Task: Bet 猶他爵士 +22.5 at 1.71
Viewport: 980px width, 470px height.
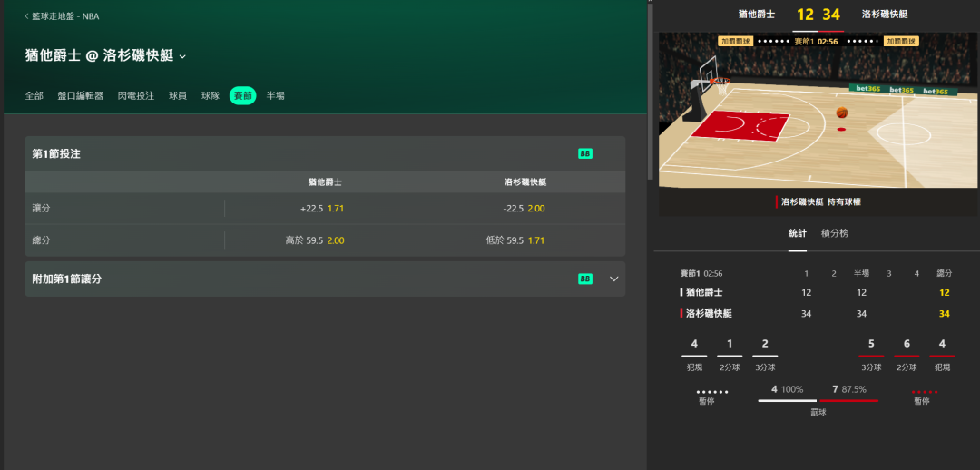Action: 322,209
